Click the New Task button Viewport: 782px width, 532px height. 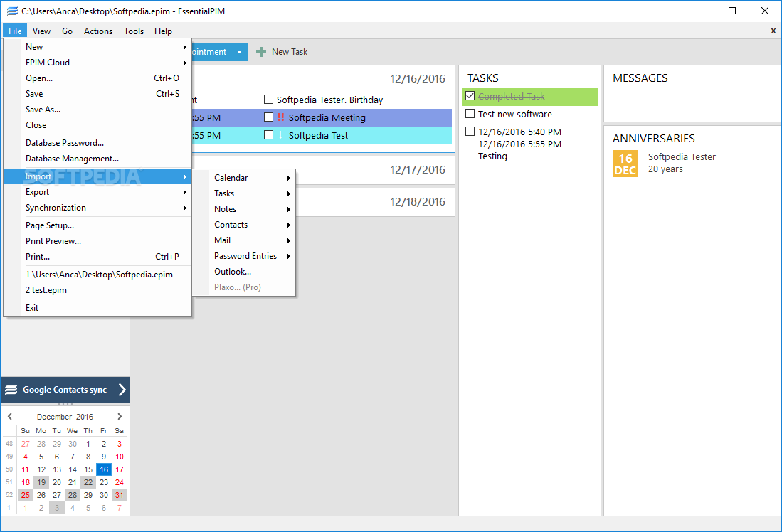click(x=282, y=52)
